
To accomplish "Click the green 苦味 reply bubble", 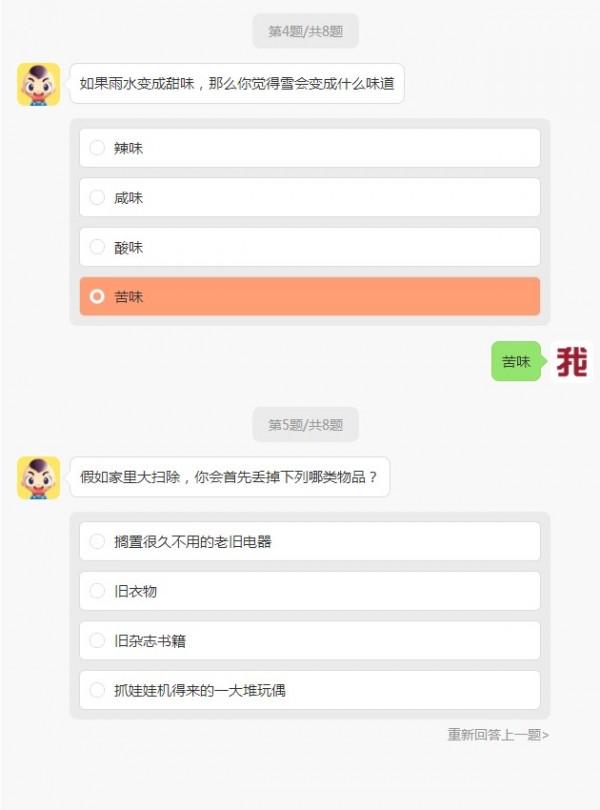I will [x=517, y=361].
